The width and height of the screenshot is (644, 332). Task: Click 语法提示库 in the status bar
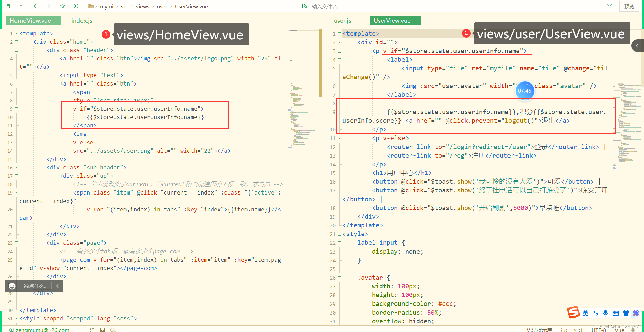539,330
